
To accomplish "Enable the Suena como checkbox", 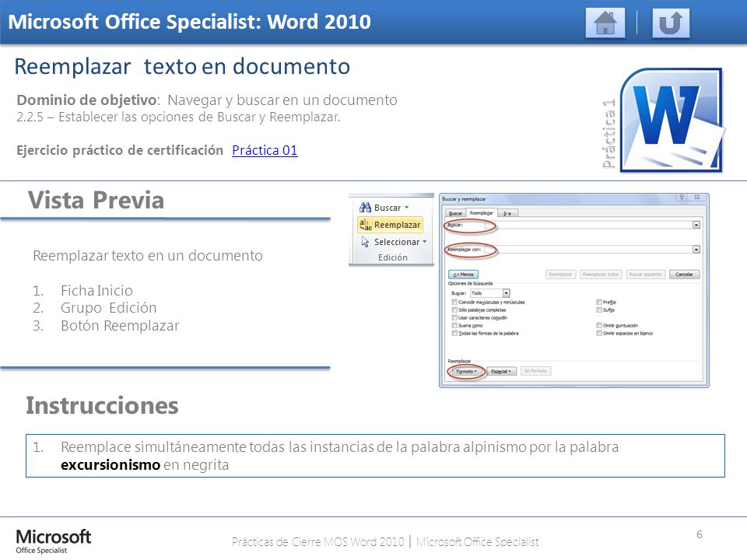I will pos(454,326).
